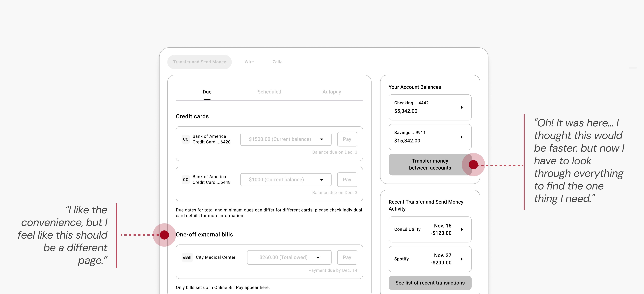Switch to the Scheduled tab

(269, 92)
